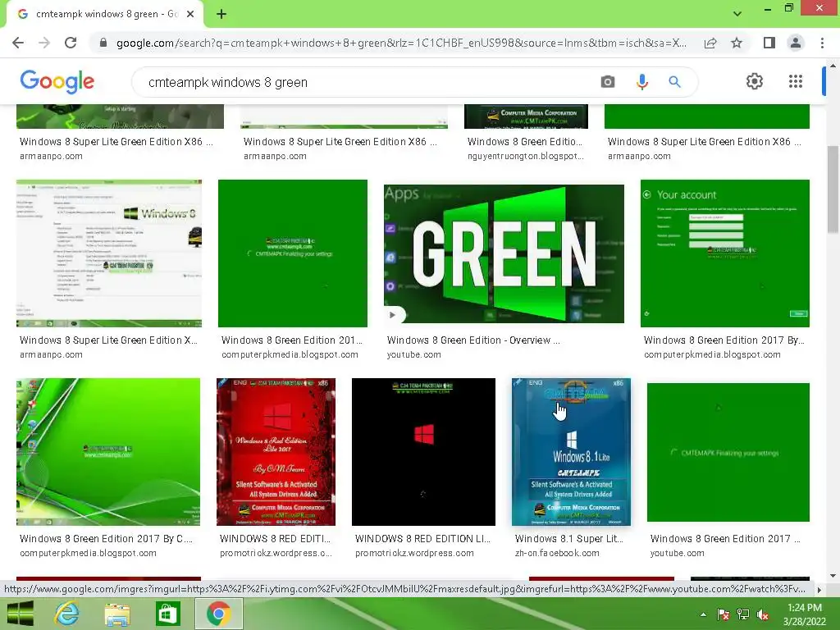
Task: Open 'WINDOWS 8 RED EDITION LI...' result title
Action: (x=422, y=538)
